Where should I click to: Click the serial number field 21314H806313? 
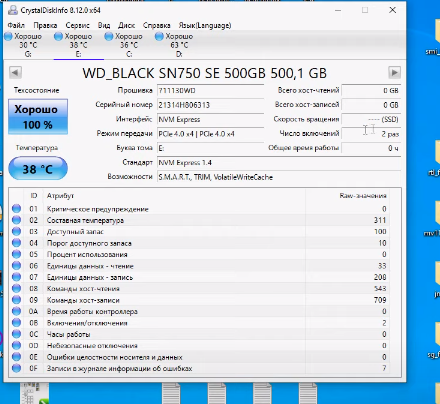210,105
